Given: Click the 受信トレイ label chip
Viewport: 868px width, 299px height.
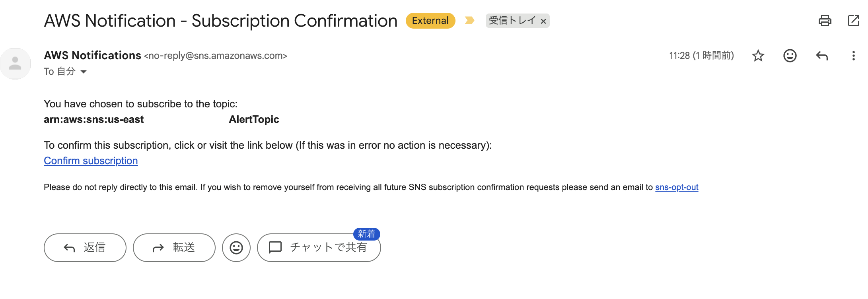Looking at the screenshot, I should (512, 21).
